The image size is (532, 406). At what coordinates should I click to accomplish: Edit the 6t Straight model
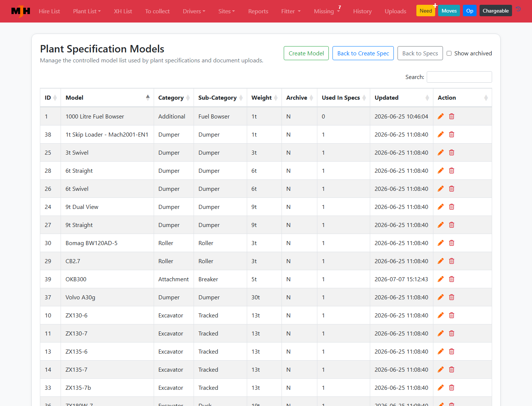(440, 171)
